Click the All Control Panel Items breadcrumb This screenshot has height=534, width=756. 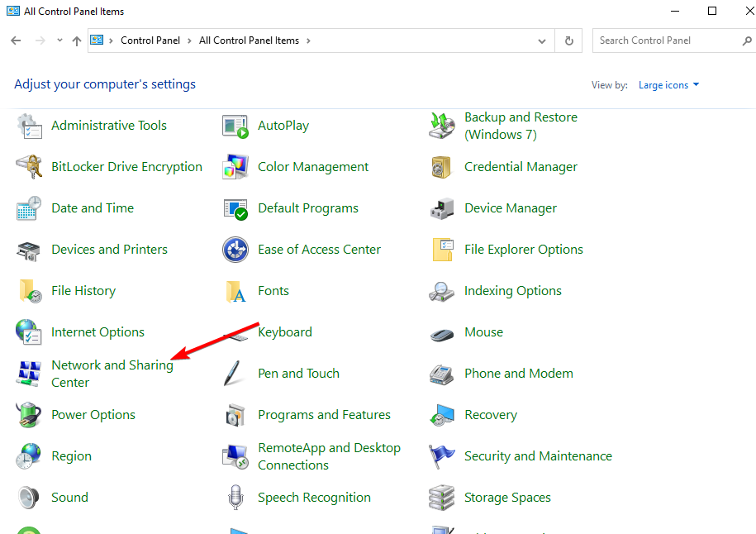(x=250, y=41)
